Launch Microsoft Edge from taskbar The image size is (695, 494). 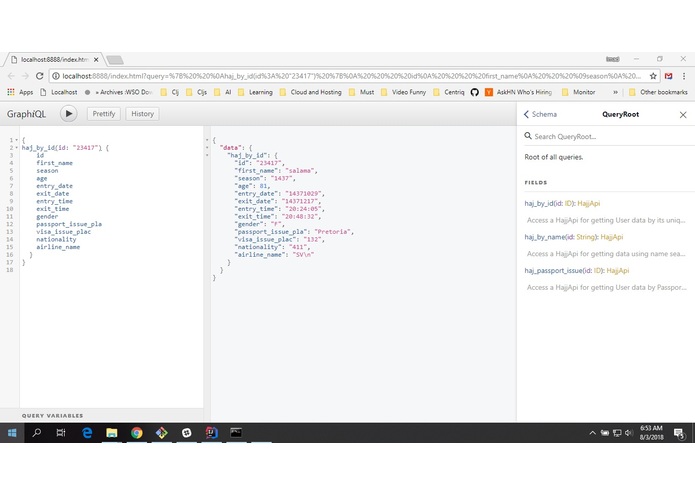(87, 433)
